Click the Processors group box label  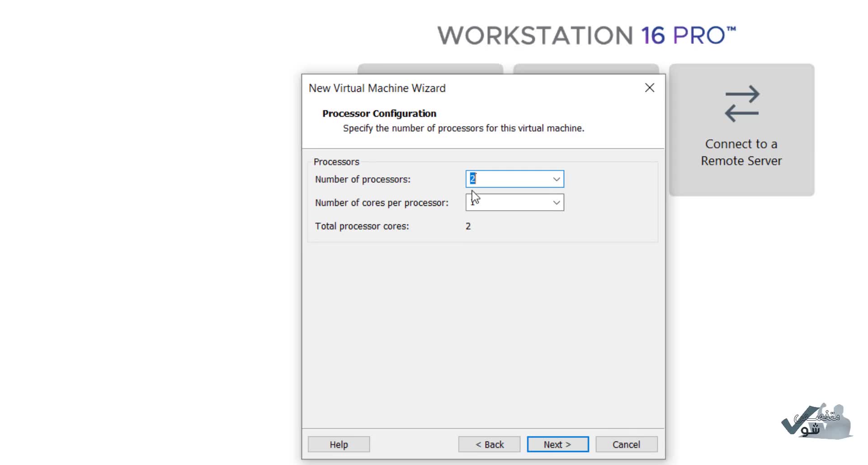click(336, 162)
